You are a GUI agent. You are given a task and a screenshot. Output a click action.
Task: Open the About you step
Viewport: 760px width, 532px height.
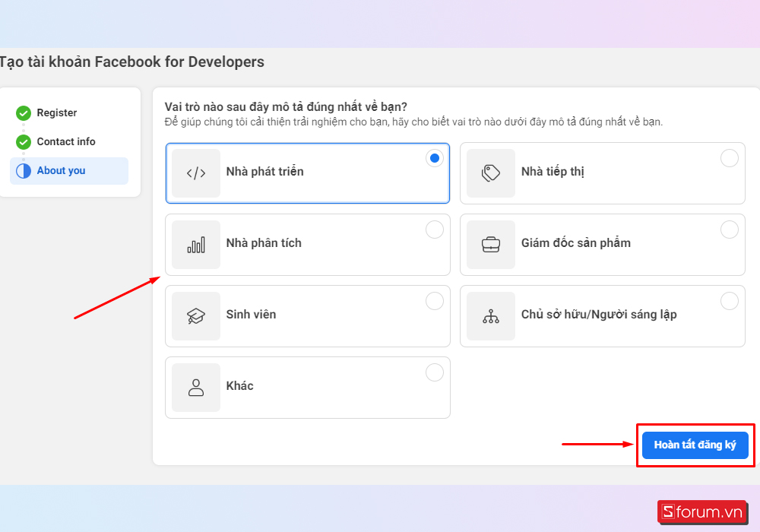62,171
